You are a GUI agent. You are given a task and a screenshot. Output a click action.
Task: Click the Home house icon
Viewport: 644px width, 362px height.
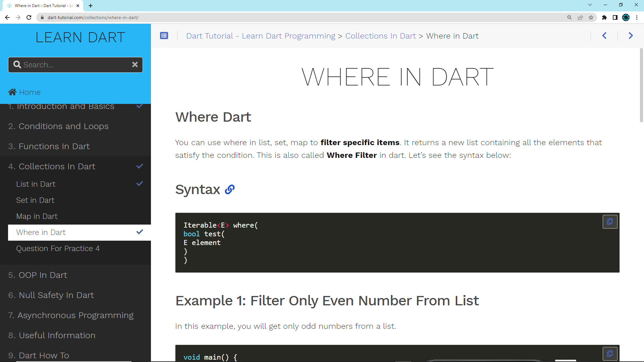point(12,92)
